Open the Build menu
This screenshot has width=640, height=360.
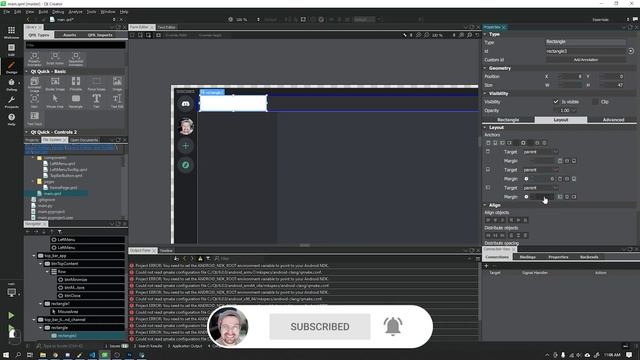point(43,12)
